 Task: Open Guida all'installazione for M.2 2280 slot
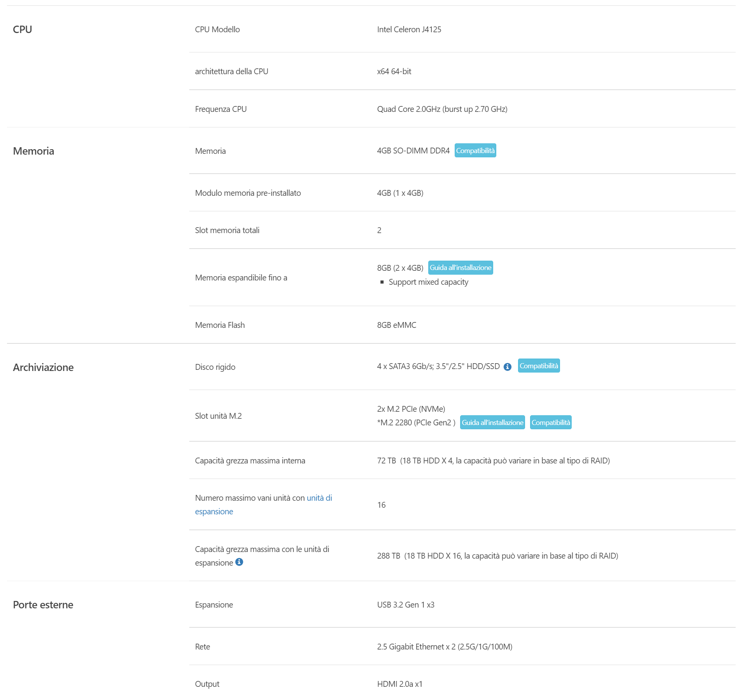click(x=492, y=423)
